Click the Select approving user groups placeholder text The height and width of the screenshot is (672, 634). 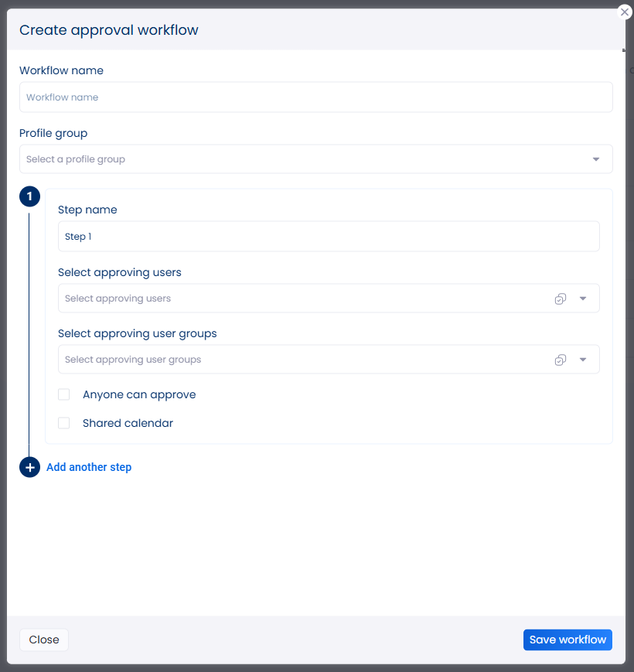click(x=133, y=360)
